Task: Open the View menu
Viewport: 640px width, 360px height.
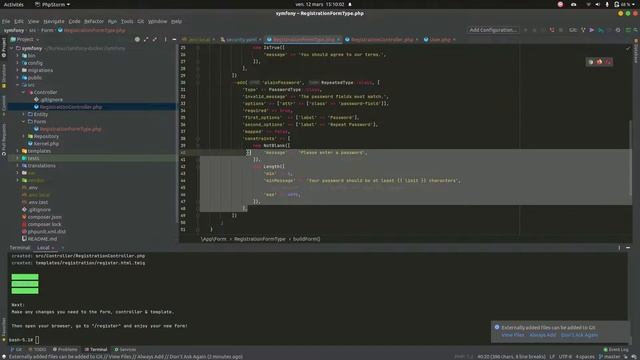Action: tap(33, 21)
